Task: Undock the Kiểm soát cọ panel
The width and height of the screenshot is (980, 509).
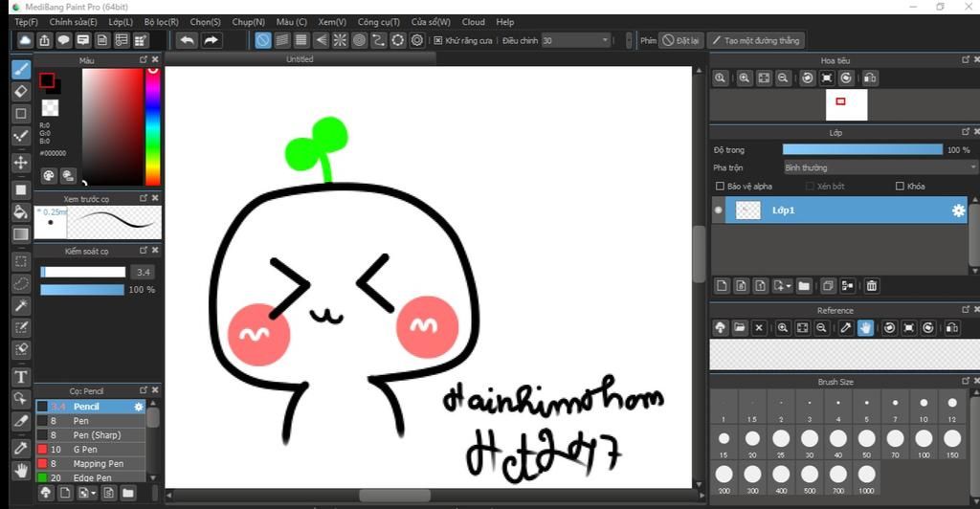Action: click(144, 251)
